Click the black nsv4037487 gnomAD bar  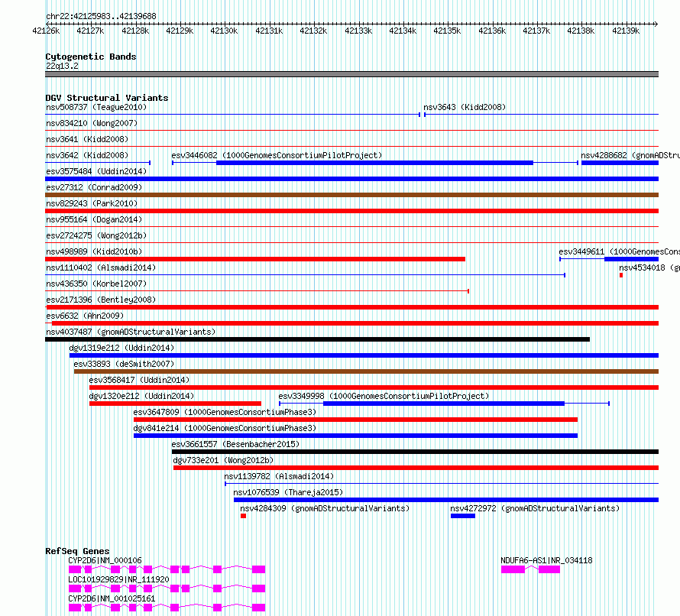[x=317, y=339]
